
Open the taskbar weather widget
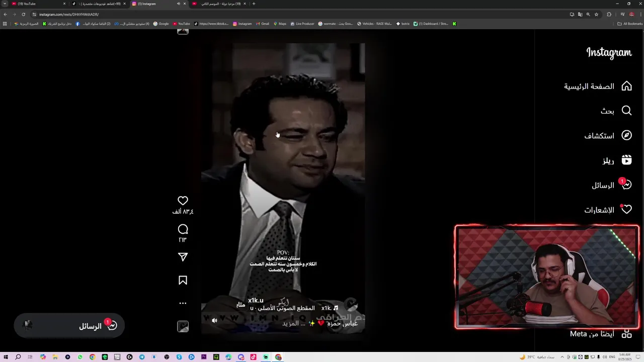[x=537, y=357]
